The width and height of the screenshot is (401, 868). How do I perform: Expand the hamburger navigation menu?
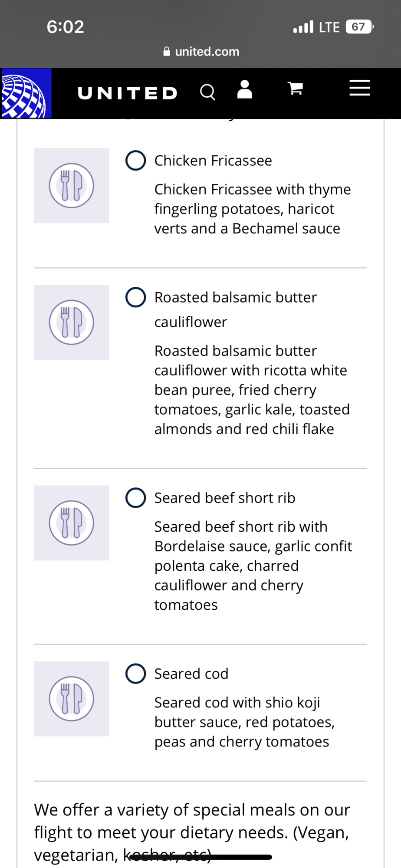pos(360,88)
